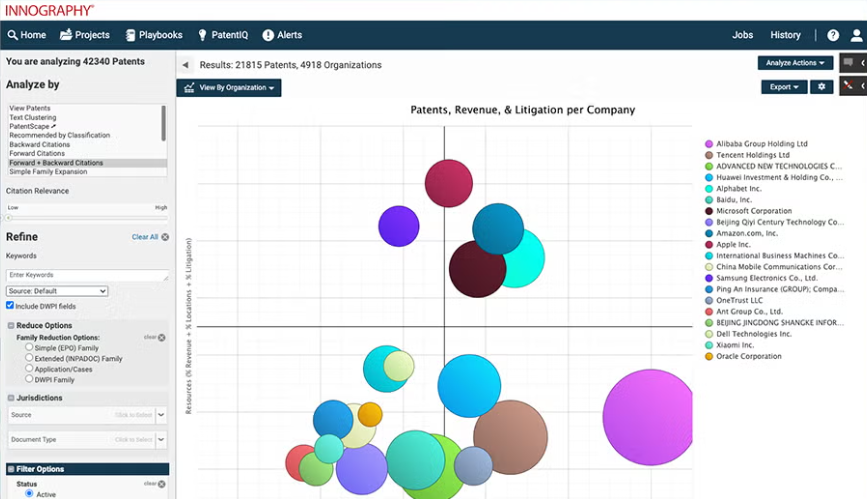Image resolution: width=867 pixels, height=499 pixels.
Task: Open the Source: Default dropdown
Action: pyautogui.click(x=57, y=291)
